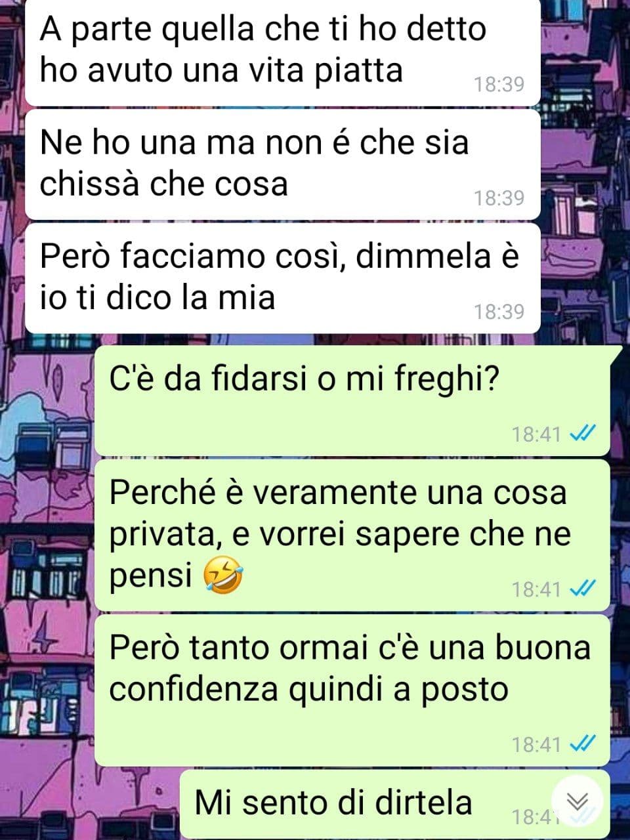This screenshot has height=840, width=630.
Task: Tap the laughing emoji in "pensi" message
Action: point(223,576)
